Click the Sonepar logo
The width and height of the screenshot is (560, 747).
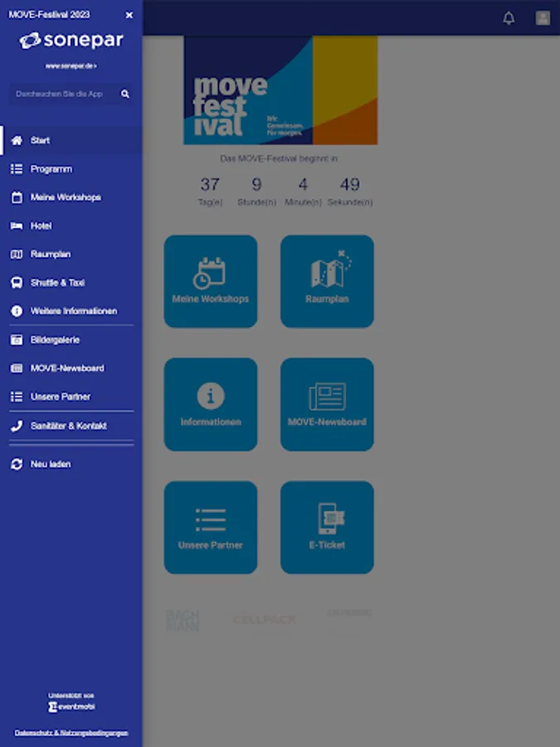(x=71, y=41)
